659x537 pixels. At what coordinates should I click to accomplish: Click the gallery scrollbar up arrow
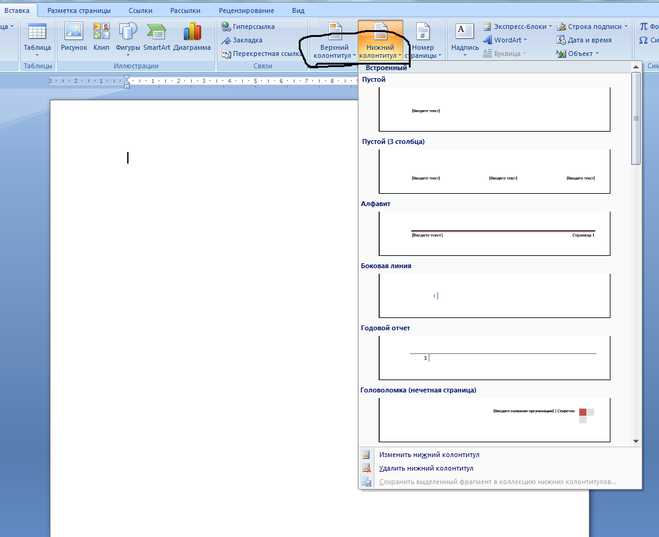(636, 67)
